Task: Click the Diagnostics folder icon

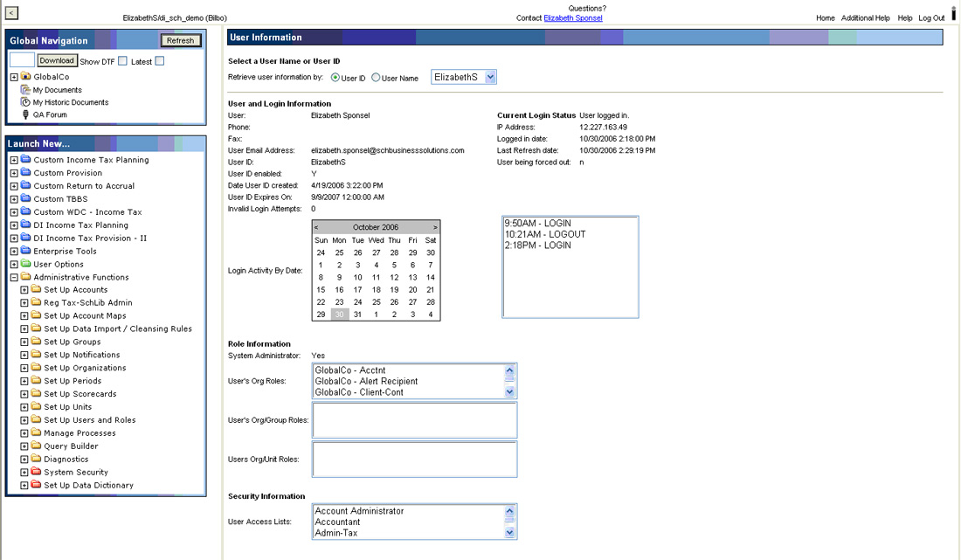Action: click(36, 459)
